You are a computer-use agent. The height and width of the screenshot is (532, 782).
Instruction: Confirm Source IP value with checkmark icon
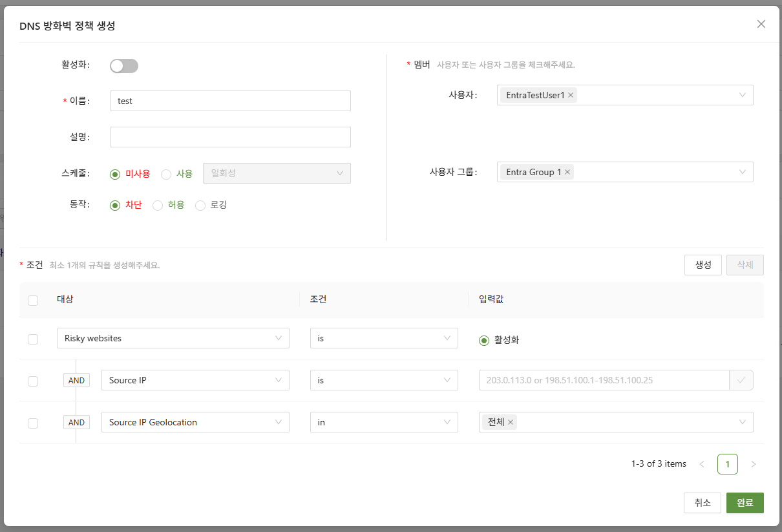tap(741, 381)
